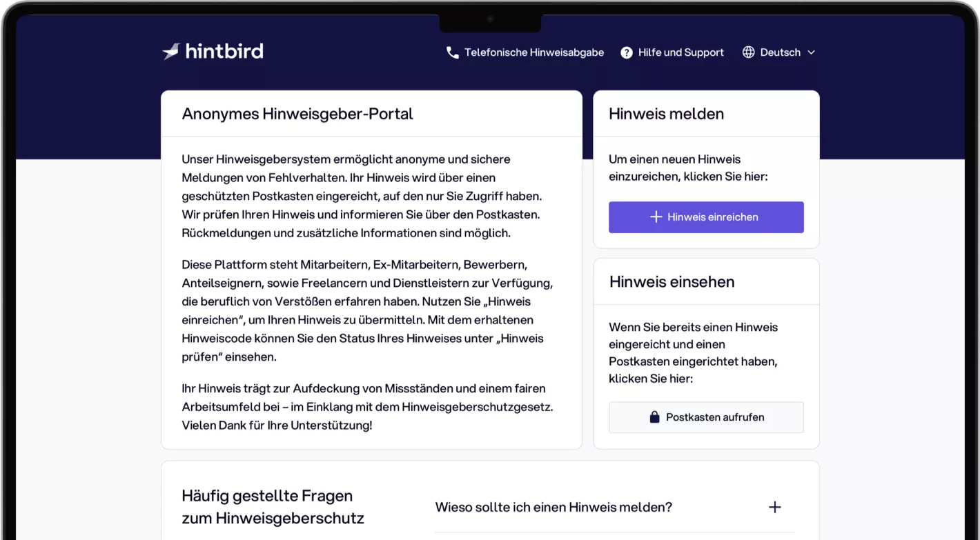
Task: Click the hintbird bird logo icon
Action: tap(171, 52)
